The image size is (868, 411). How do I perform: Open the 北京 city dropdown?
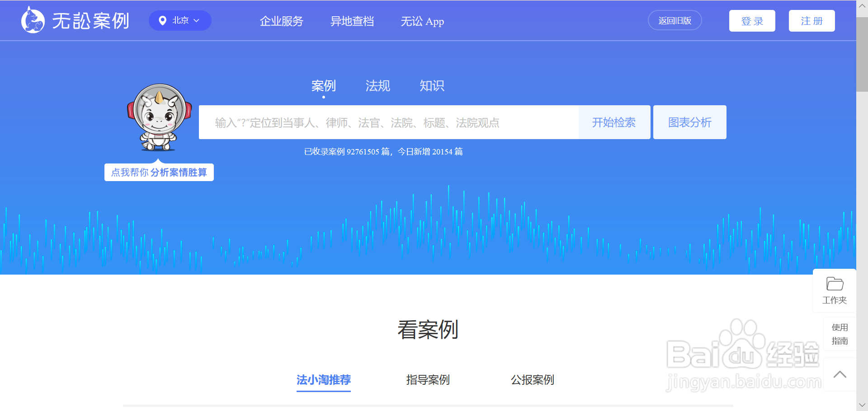[x=180, y=21]
